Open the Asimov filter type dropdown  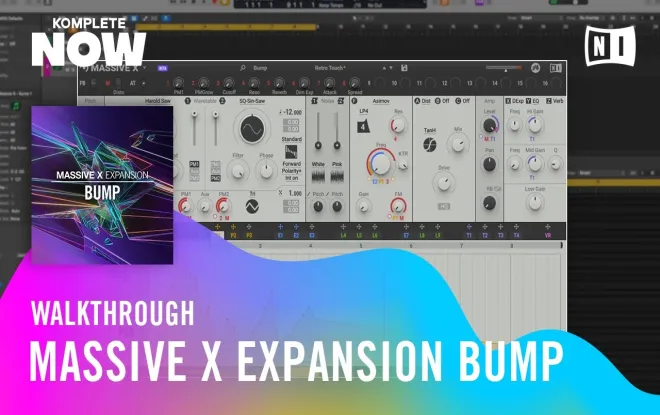pyautogui.click(x=381, y=101)
